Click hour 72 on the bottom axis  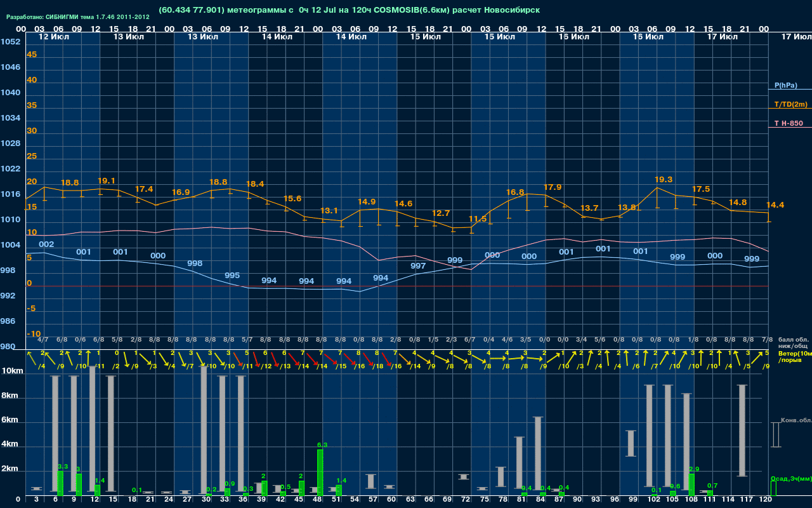tap(466, 499)
